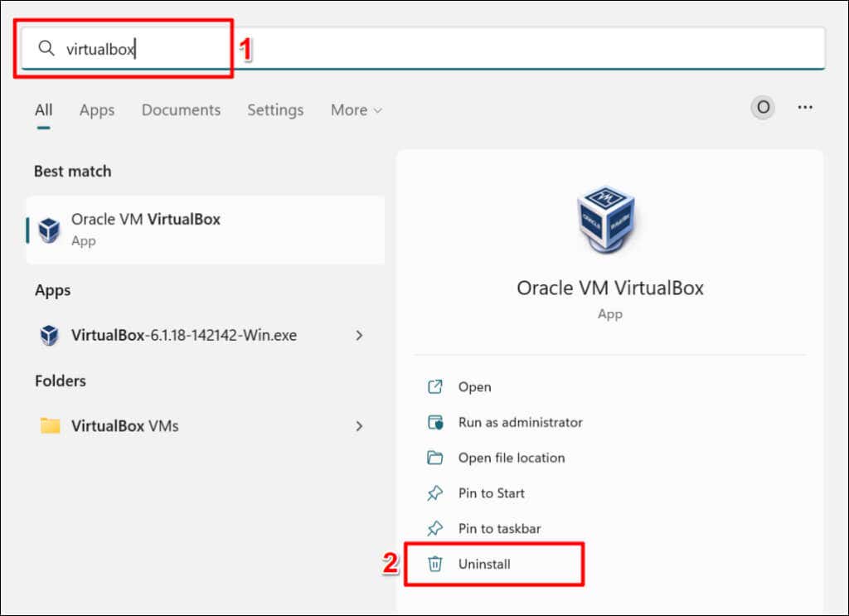849x616 pixels.
Task: Click the Pin to Start pin icon
Action: 435,493
